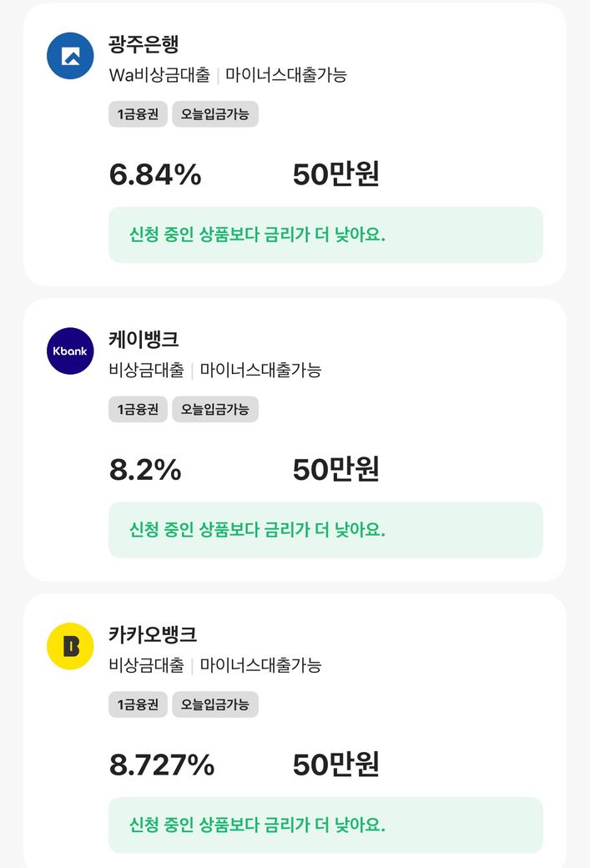The height and width of the screenshot is (868, 590).
Task: Tap the 광주은행 blue logo icon
Action: (70, 56)
